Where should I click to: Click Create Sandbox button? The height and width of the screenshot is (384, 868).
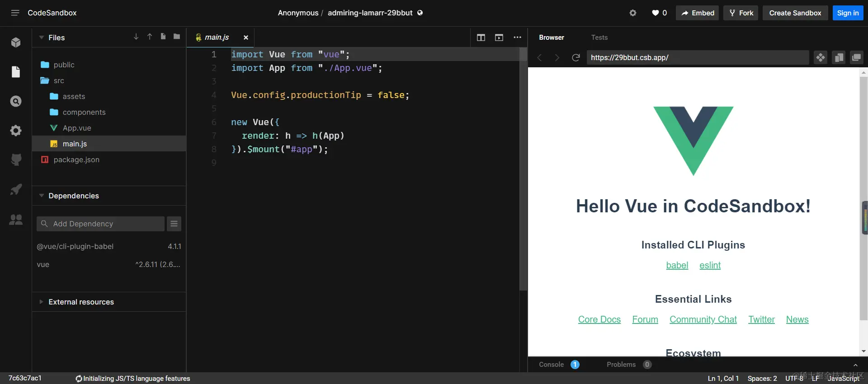(795, 13)
